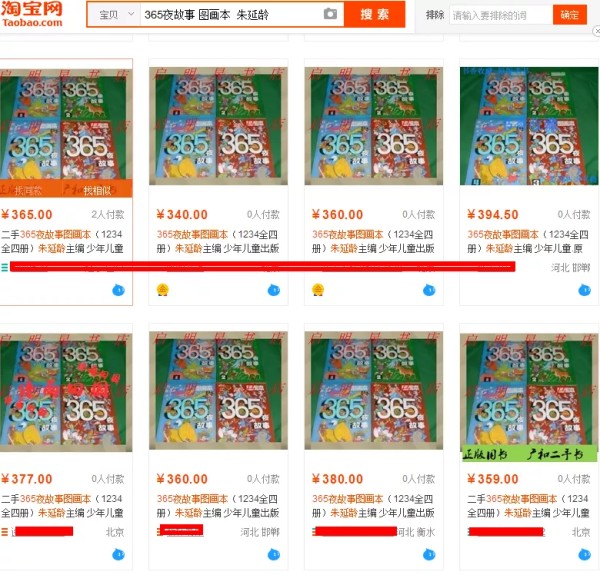Image resolution: width=600 pixels, height=575 pixels.
Task: Click the Wangwang chat icon under ¥380.00 item
Action: click(429, 554)
